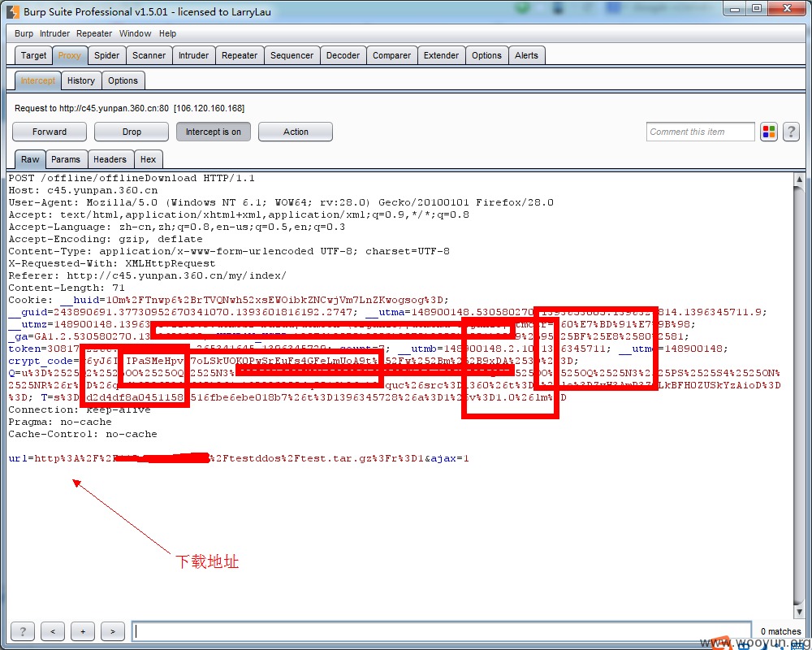The height and width of the screenshot is (650, 812).
Task: Switch to the Scanner tab
Action: (149, 55)
